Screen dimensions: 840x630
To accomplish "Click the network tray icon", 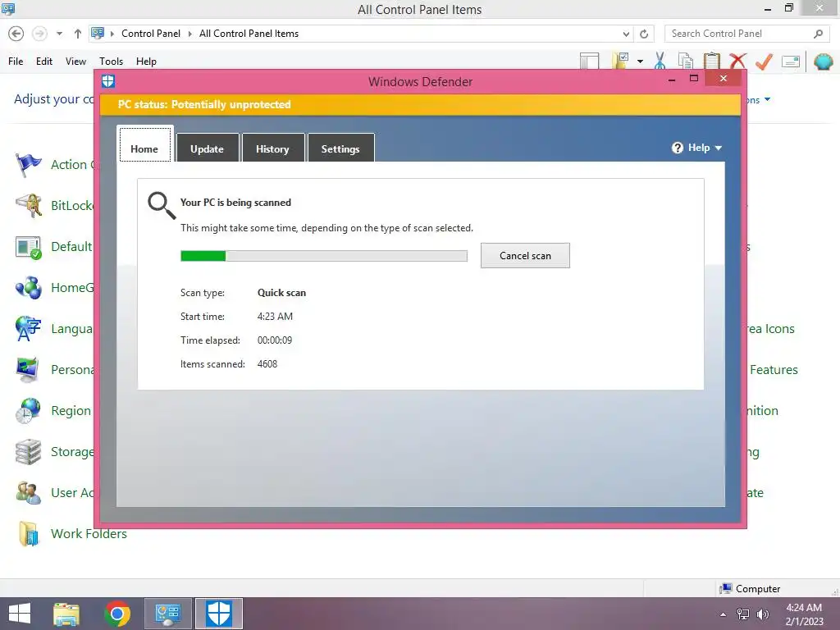I will coord(743,614).
